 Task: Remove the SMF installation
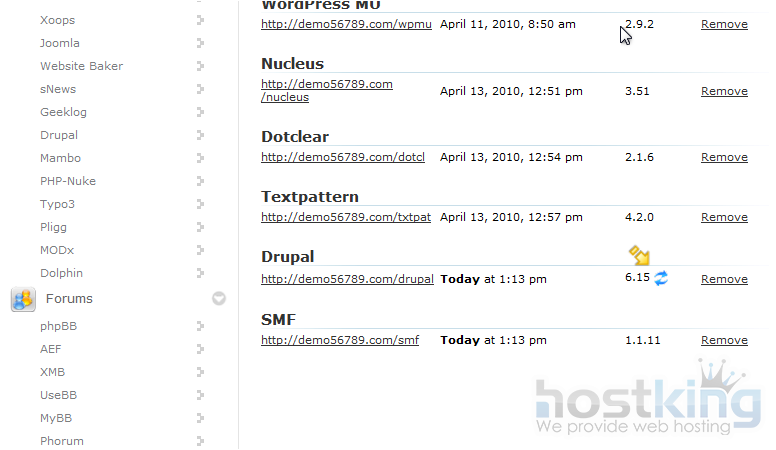tap(724, 340)
